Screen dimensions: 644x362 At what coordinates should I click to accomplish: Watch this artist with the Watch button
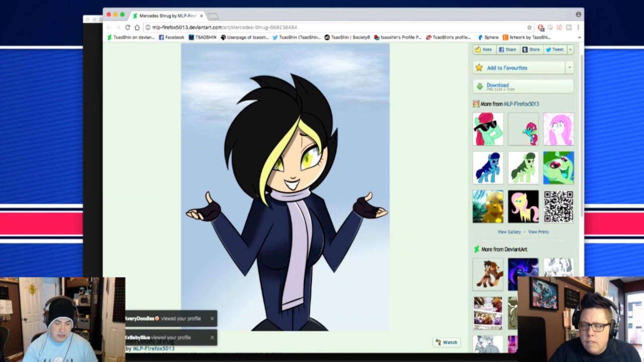(447, 342)
